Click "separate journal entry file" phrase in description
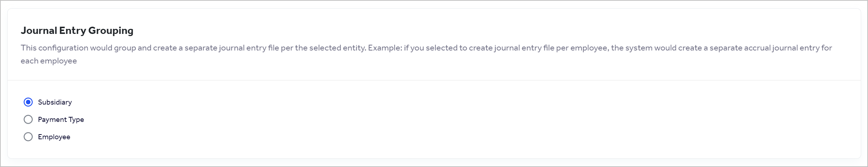868x167 pixels. [x=232, y=48]
